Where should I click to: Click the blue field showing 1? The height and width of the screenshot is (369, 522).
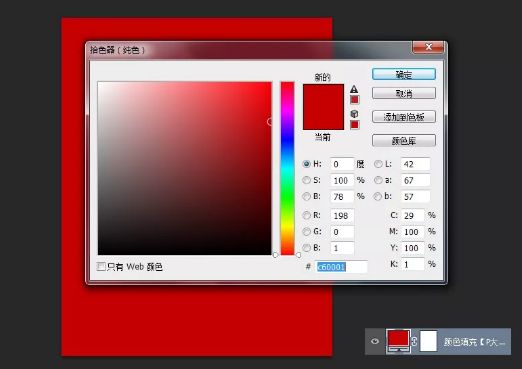point(342,248)
